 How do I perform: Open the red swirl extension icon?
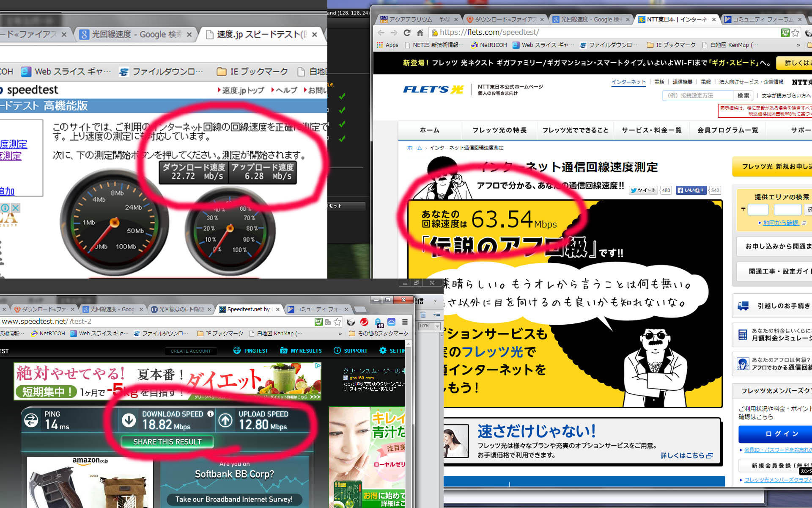(x=364, y=322)
